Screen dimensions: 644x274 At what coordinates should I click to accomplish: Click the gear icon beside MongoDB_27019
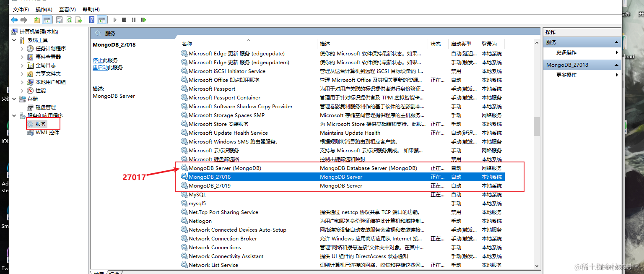[184, 186]
